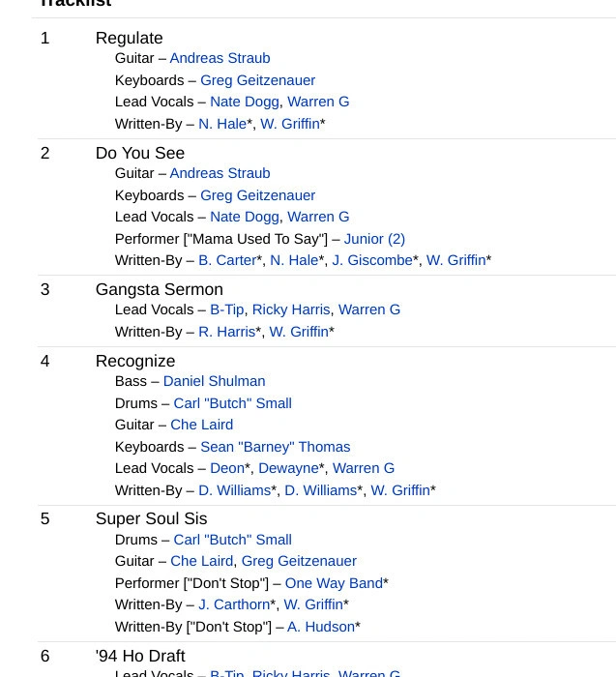Image resolution: width=616 pixels, height=677 pixels.
Task: Click R. Harris writer link
Action: 227,332
